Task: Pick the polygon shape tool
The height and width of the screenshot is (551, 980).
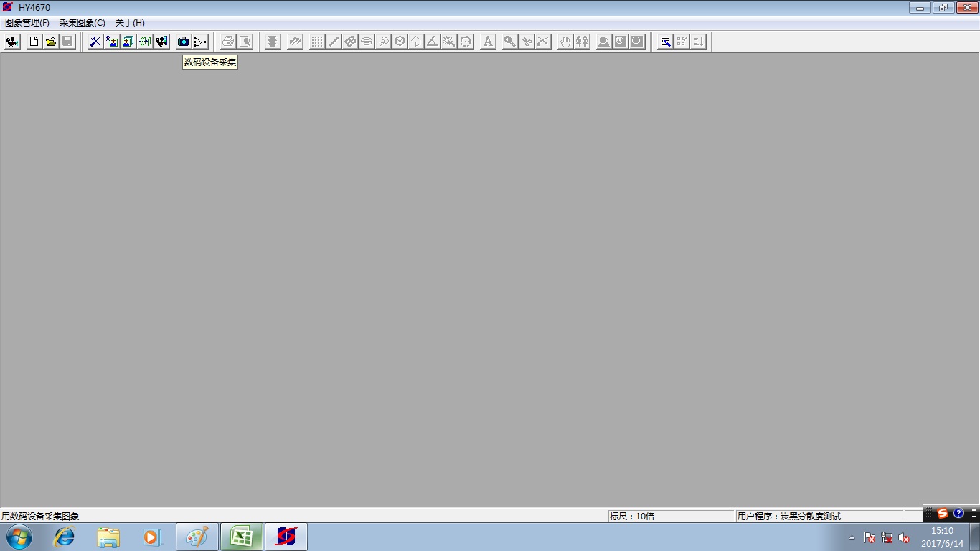Action: tap(416, 42)
